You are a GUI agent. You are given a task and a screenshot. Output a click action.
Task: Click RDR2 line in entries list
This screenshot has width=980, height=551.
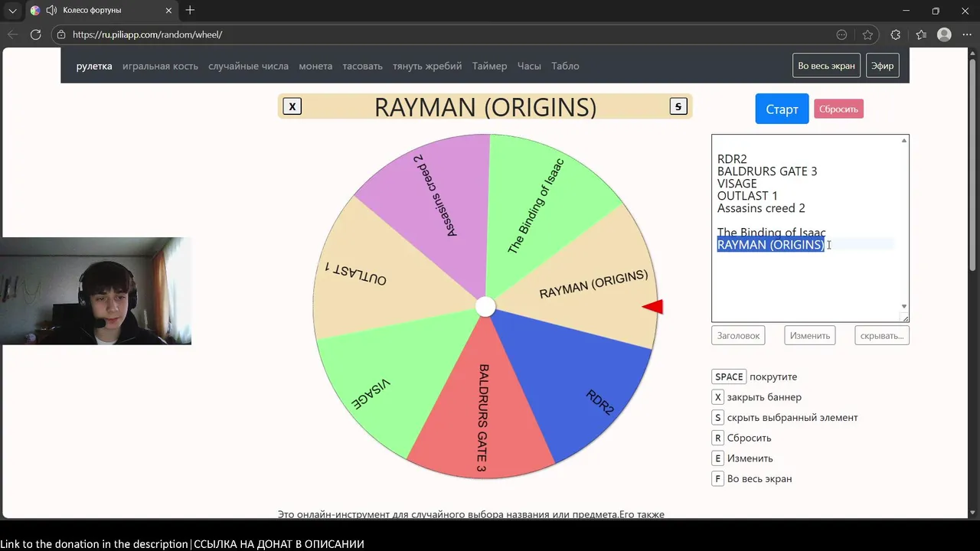tap(732, 159)
